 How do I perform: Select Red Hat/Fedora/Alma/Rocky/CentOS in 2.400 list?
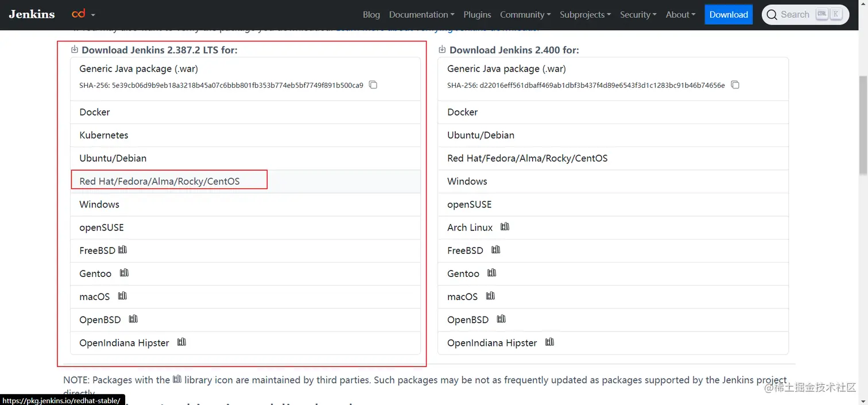(613, 158)
